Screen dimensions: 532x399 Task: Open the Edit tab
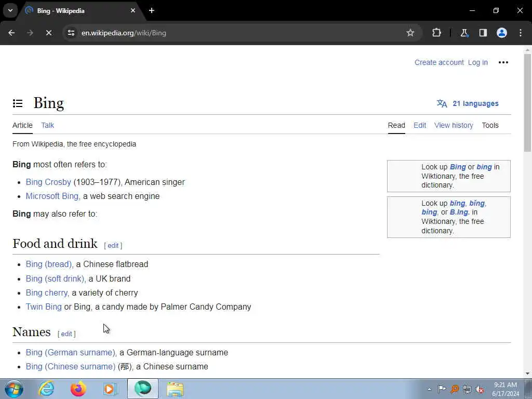coord(420,125)
